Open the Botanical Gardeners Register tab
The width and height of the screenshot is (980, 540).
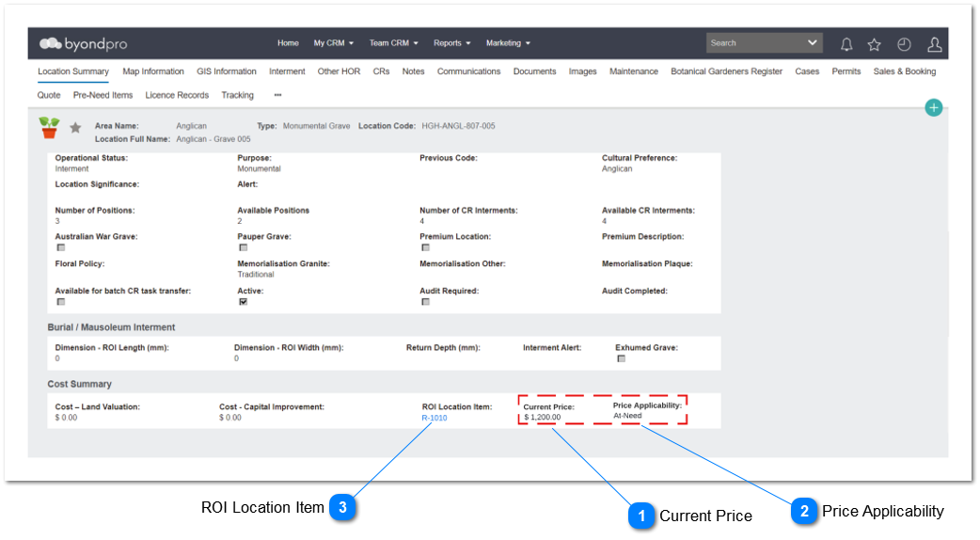(726, 71)
